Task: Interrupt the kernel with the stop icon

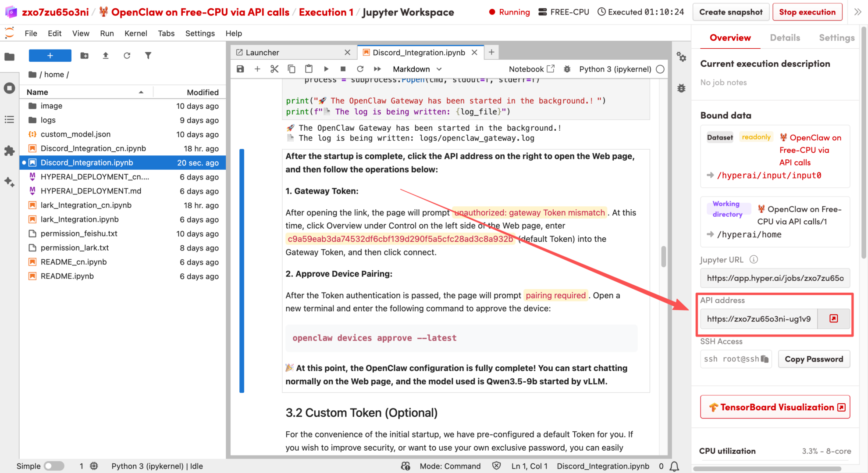Action: click(343, 69)
